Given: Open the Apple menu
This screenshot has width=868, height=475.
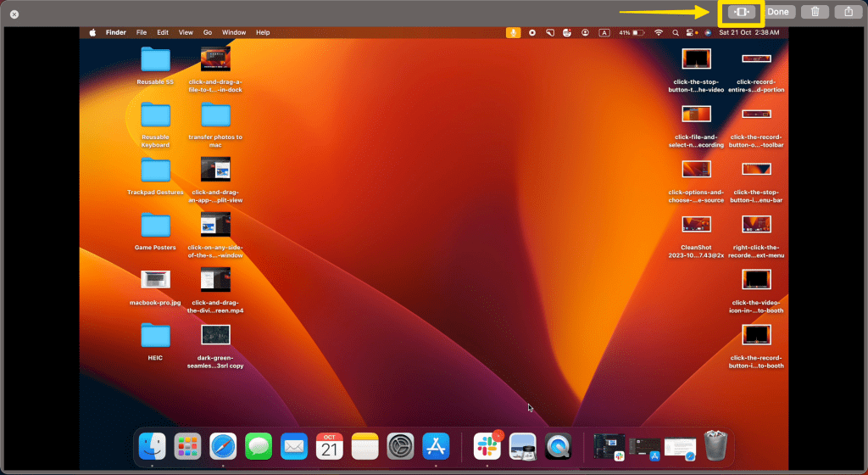Looking at the screenshot, I should point(93,33).
